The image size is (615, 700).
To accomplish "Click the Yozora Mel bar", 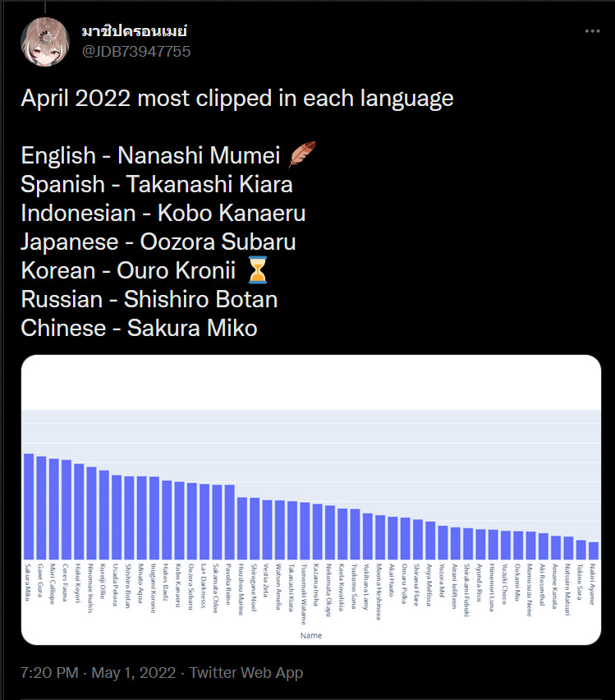I will [x=443, y=542].
